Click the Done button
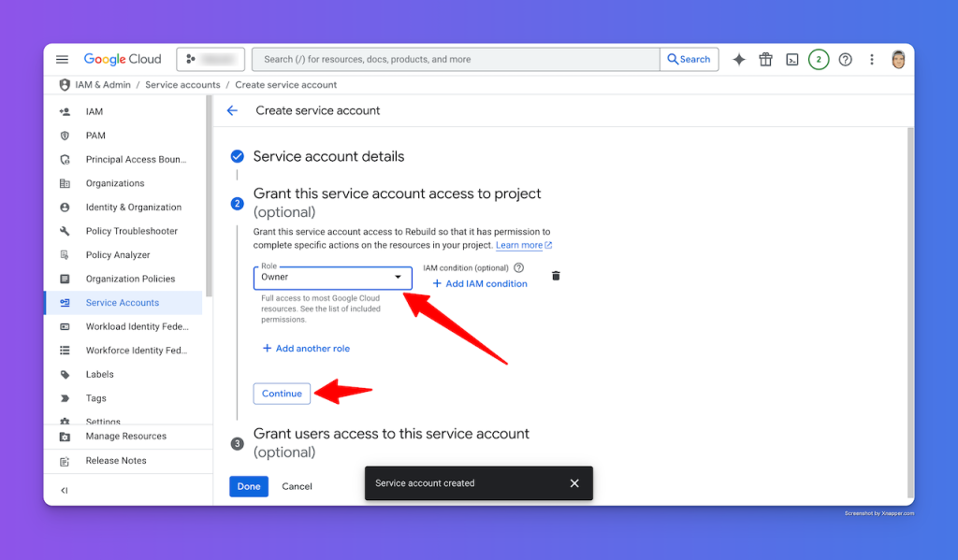 [249, 487]
